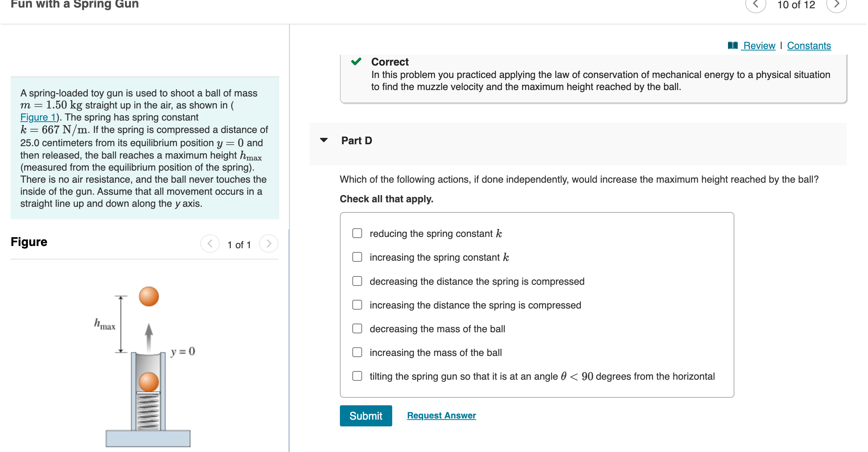Expand the Part D header
The width and height of the screenshot is (868, 452).
[356, 140]
